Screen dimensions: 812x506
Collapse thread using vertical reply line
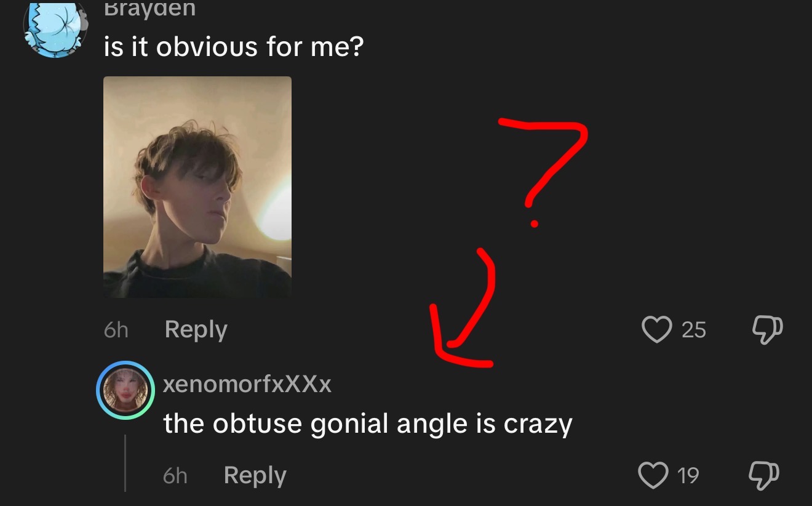pyautogui.click(x=125, y=463)
